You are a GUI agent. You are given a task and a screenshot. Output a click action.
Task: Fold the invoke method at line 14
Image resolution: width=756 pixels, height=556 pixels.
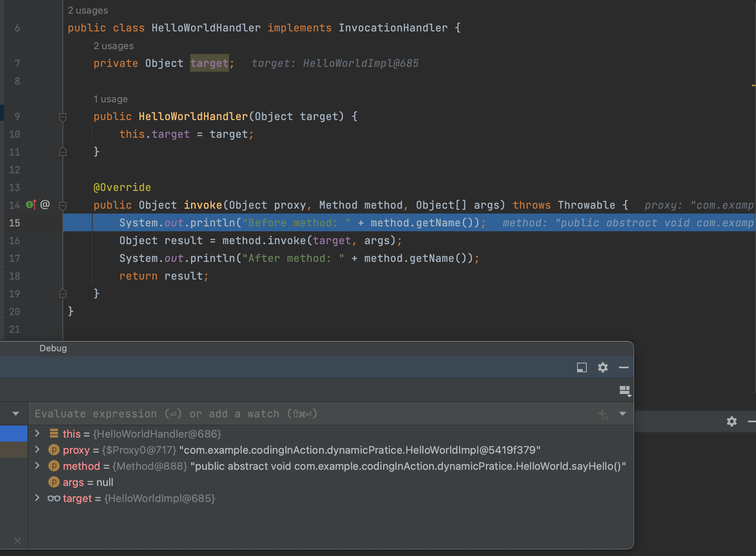(x=63, y=205)
